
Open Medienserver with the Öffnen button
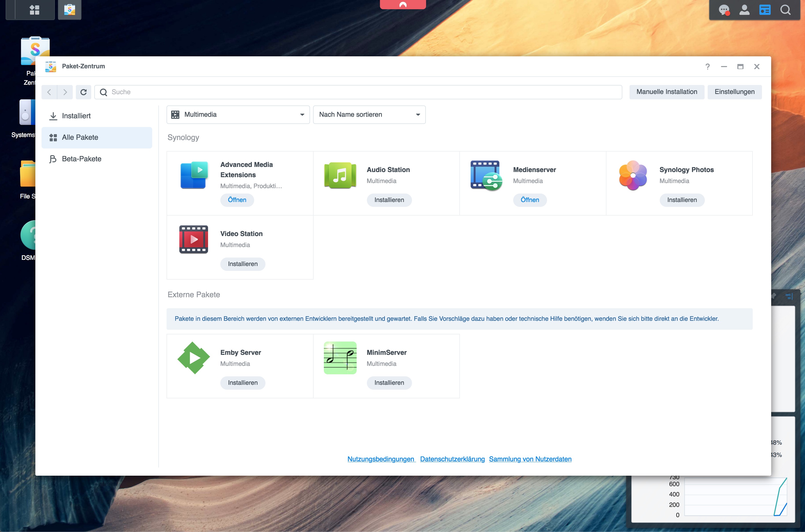530,200
